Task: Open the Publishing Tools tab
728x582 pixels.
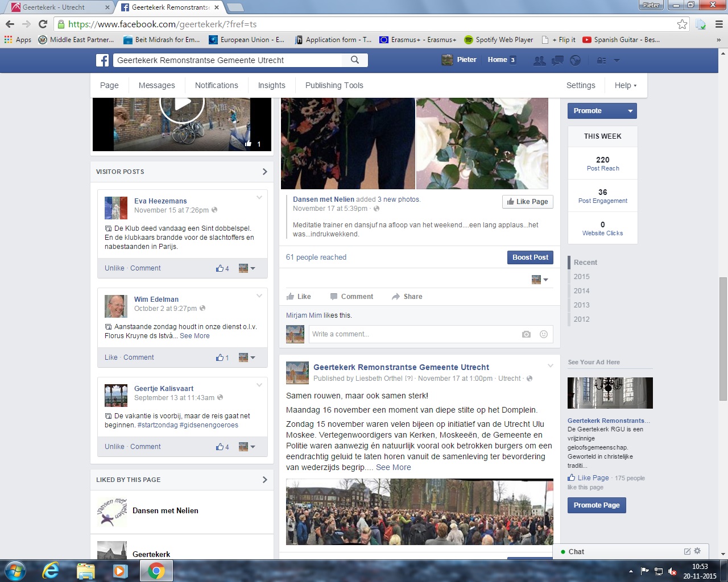Action: [x=334, y=85]
